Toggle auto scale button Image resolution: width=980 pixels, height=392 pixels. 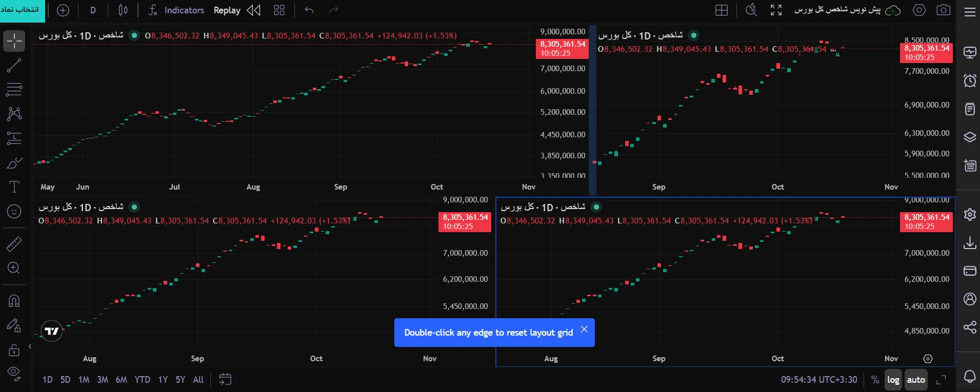click(x=916, y=380)
